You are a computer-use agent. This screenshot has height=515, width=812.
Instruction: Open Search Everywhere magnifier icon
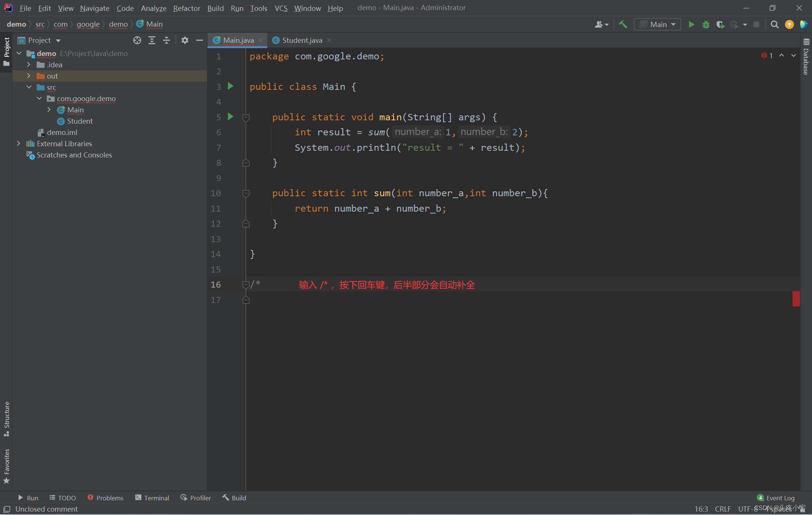[x=774, y=24]
